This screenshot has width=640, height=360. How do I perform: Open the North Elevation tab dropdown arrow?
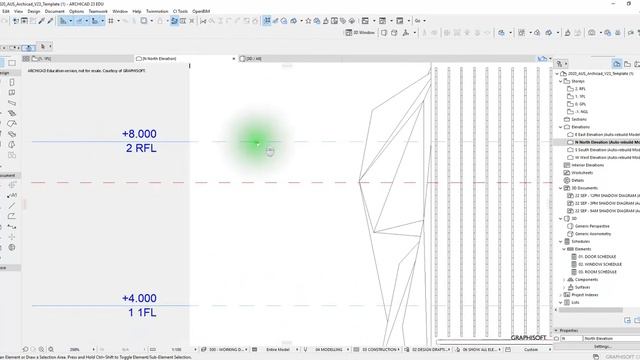[x=233, y=59]
